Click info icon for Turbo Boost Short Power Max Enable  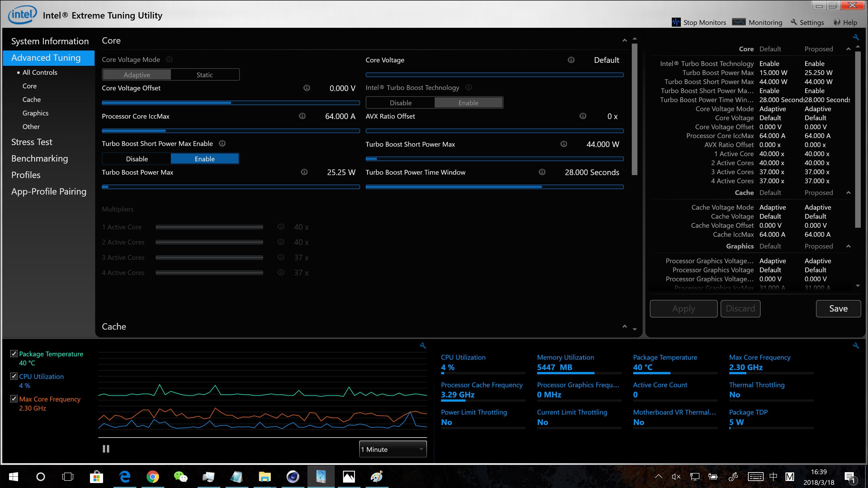point(222,143)
